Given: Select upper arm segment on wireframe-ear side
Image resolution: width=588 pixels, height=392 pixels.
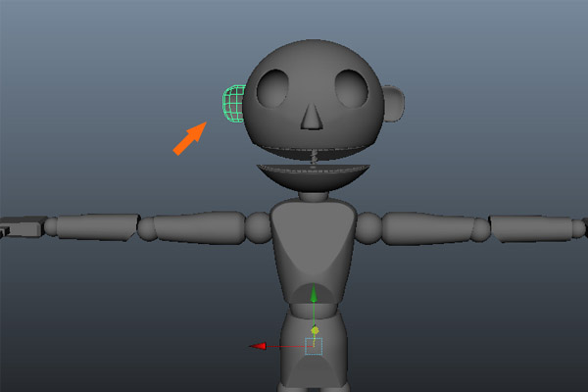Looking at the screenshot, I should coord(200,227).
